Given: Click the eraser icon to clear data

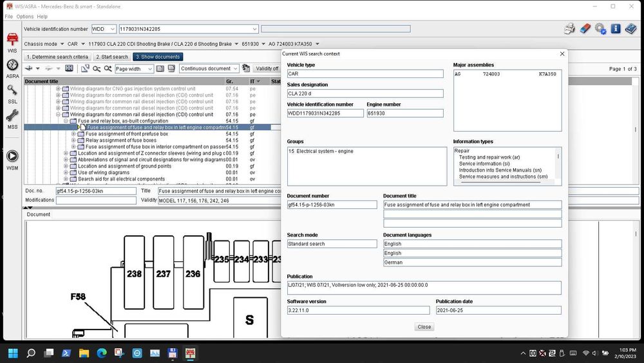Looking at the screenshot, I should click(585, 29).
